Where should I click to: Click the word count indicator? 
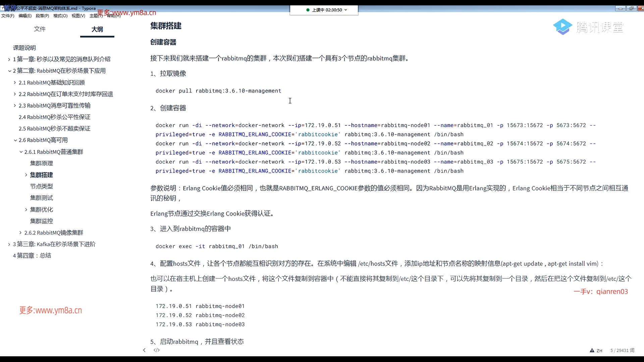[622, 351]
